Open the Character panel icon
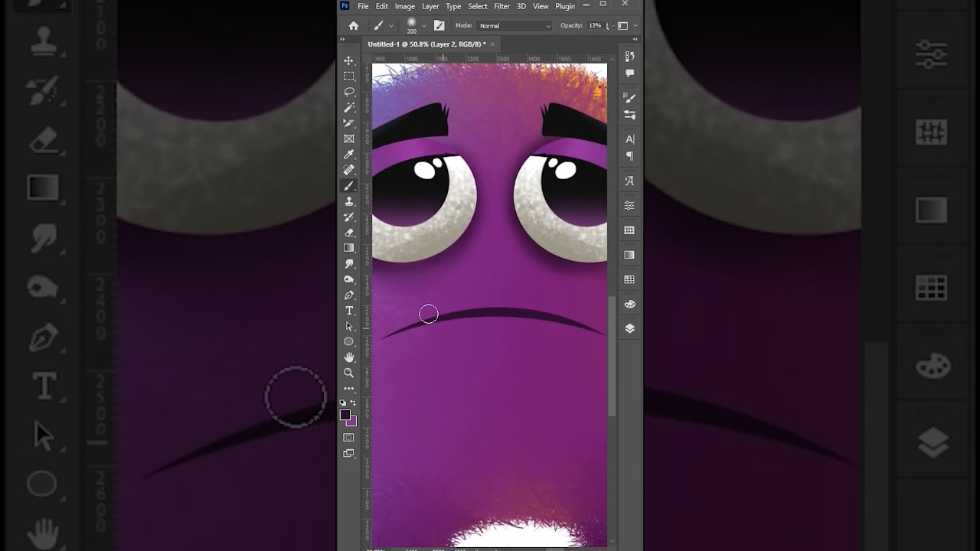This screenshot has width=980, height=551. click(629, 139)
